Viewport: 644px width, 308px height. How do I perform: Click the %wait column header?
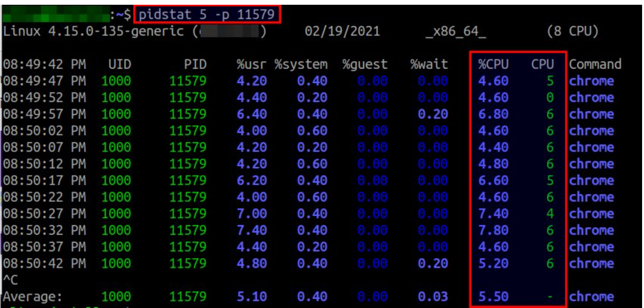tap(429, 64)
